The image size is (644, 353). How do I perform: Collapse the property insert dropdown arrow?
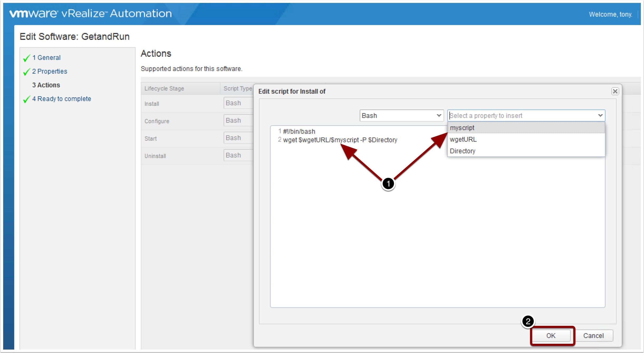pos(600,116)
